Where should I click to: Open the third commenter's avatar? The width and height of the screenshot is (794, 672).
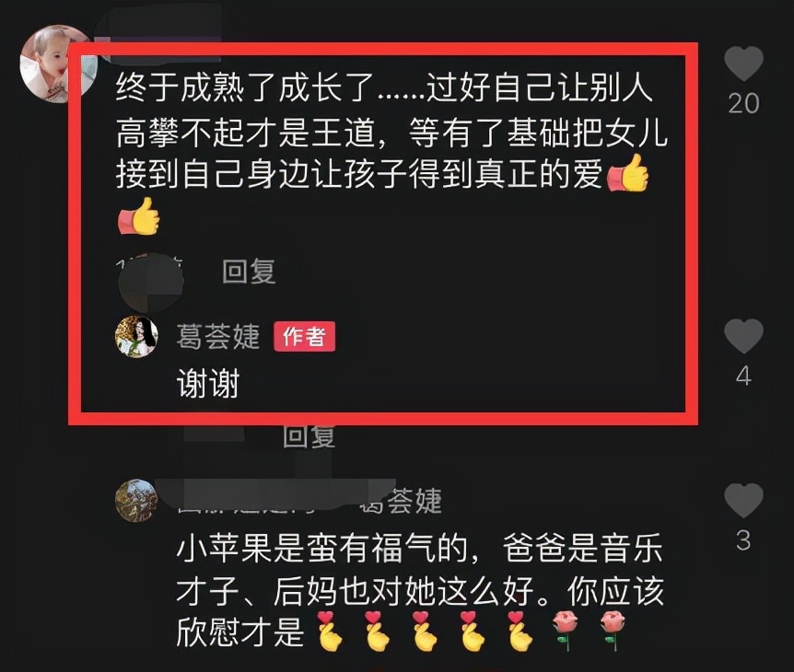[x=136, y=500]
